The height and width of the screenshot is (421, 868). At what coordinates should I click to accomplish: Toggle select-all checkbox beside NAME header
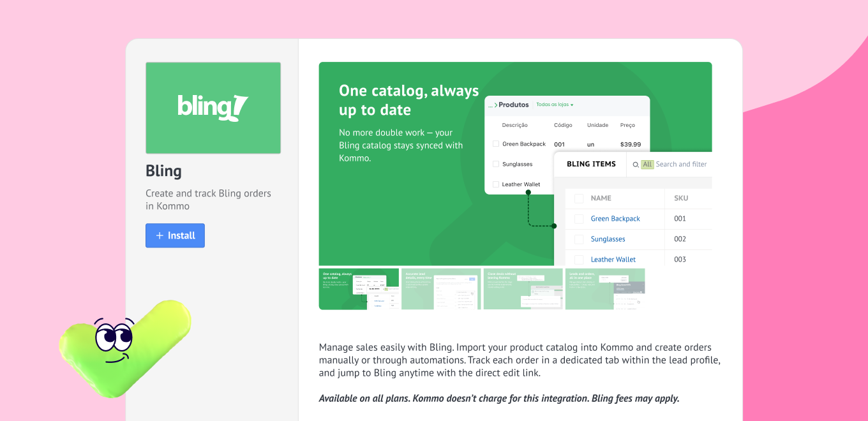579,198
